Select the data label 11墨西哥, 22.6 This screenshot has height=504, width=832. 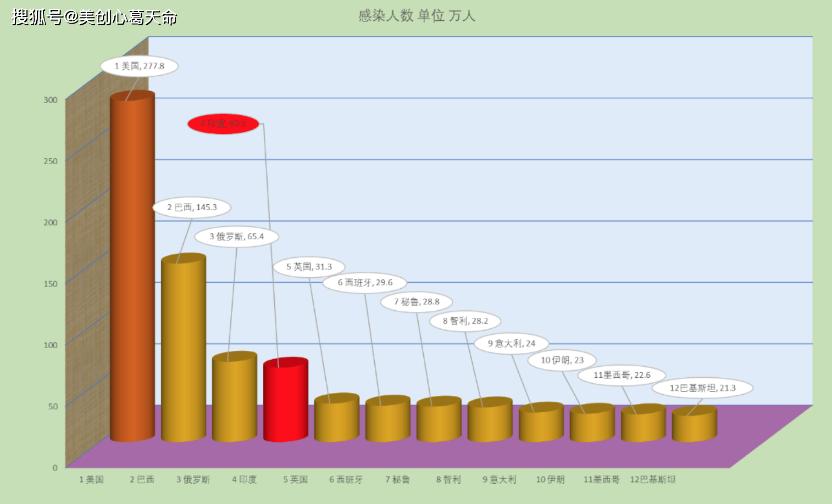622,375
